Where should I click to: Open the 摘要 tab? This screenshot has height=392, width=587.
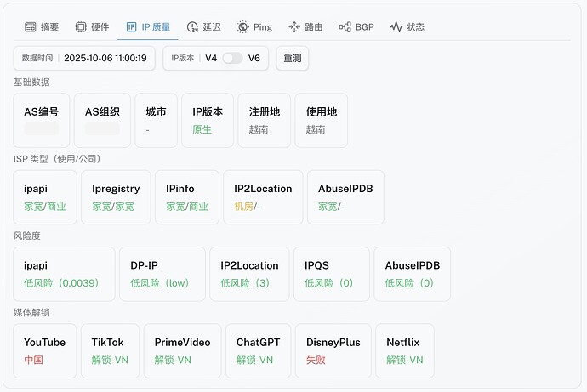(42, 27)
